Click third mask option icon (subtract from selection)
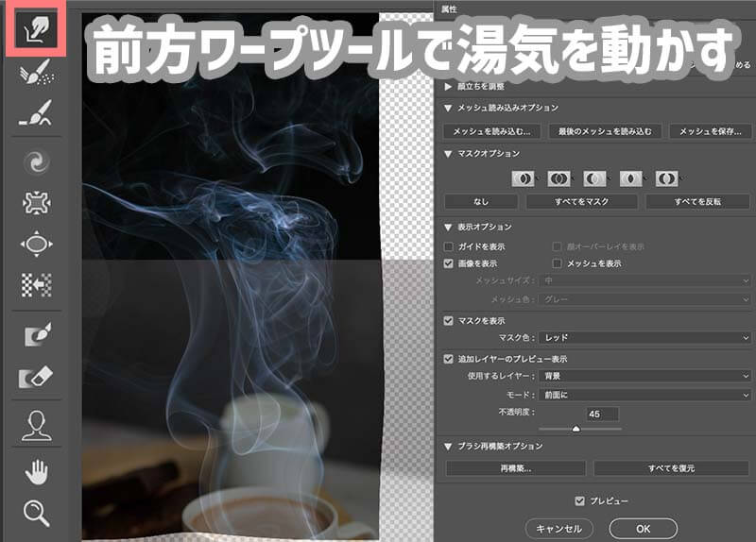Viewport: 756px width, 542px height. 594,178
